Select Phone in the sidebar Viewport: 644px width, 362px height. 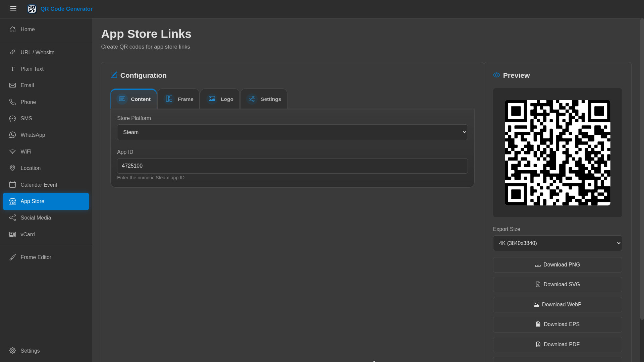[x=46, y=102]
